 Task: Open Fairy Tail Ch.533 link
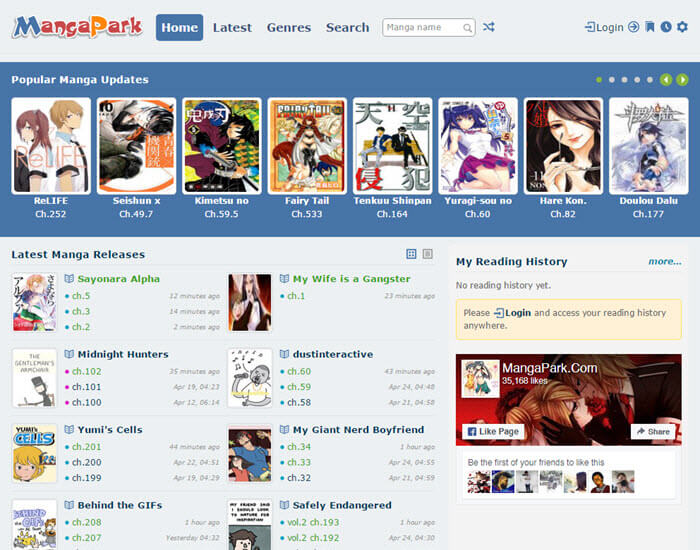(x=307, y=214)
